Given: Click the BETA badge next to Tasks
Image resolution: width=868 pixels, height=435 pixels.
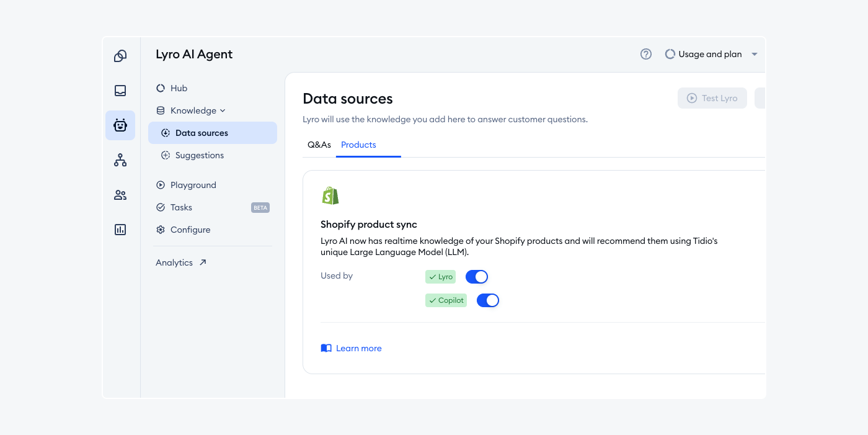Looking at the screenshot, I should pyautogui.click(x=260, y=208).
